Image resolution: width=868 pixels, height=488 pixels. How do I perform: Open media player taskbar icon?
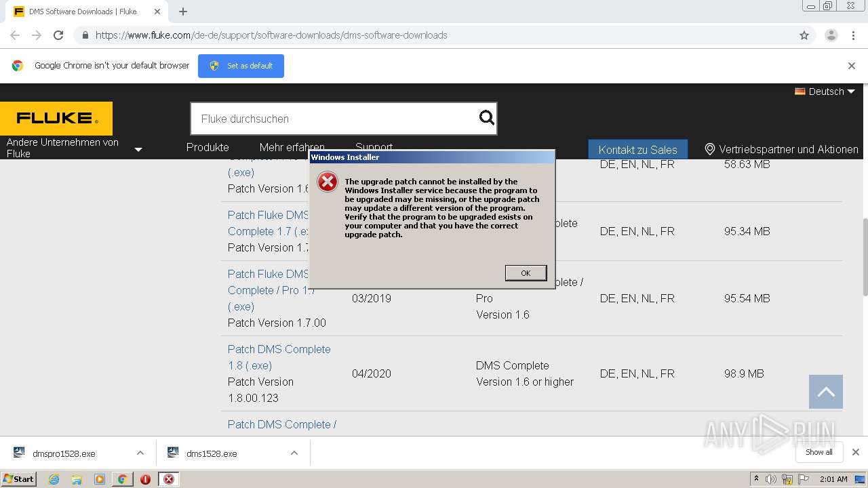(x=100, y=479)
